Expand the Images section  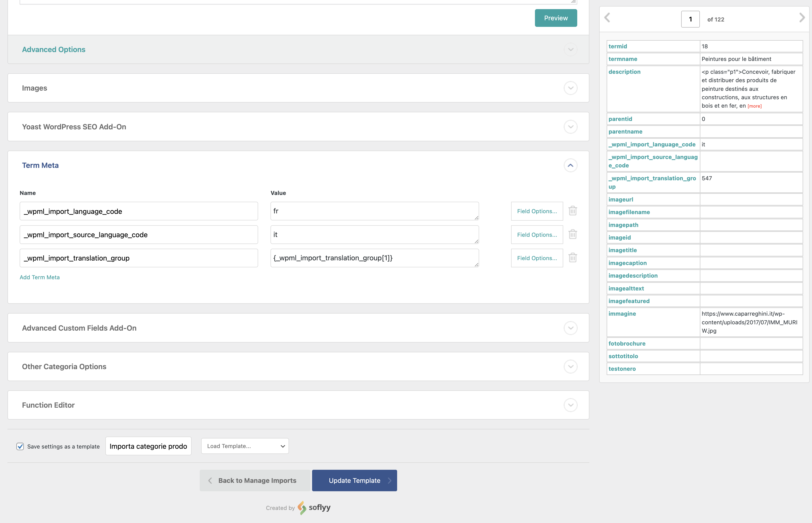click(x=570, y=88)
